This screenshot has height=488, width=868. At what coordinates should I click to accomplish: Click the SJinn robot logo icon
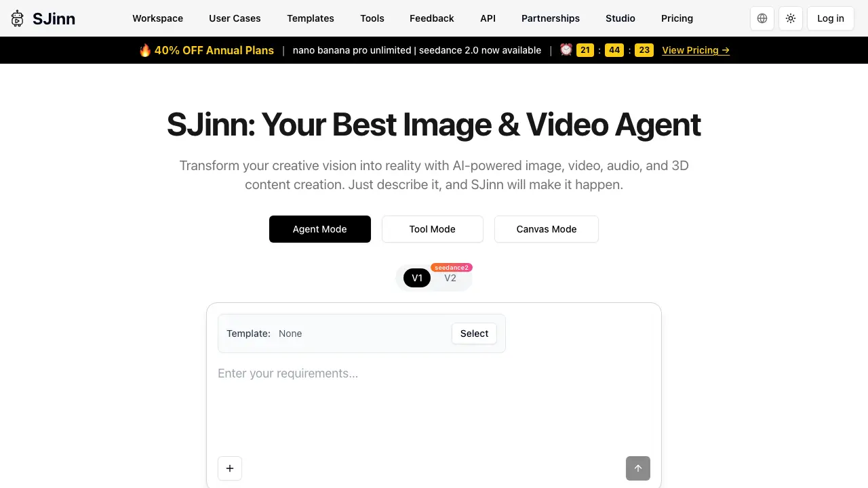18,18
